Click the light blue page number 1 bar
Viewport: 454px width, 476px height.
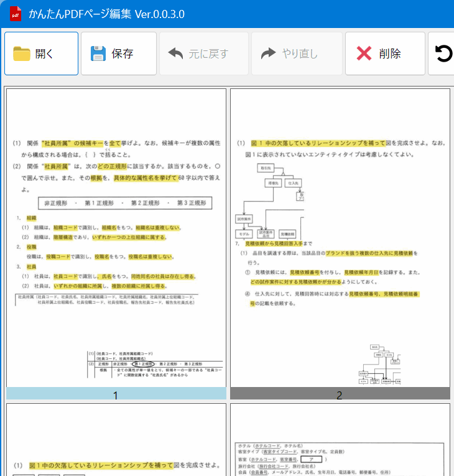pos(116,394)
